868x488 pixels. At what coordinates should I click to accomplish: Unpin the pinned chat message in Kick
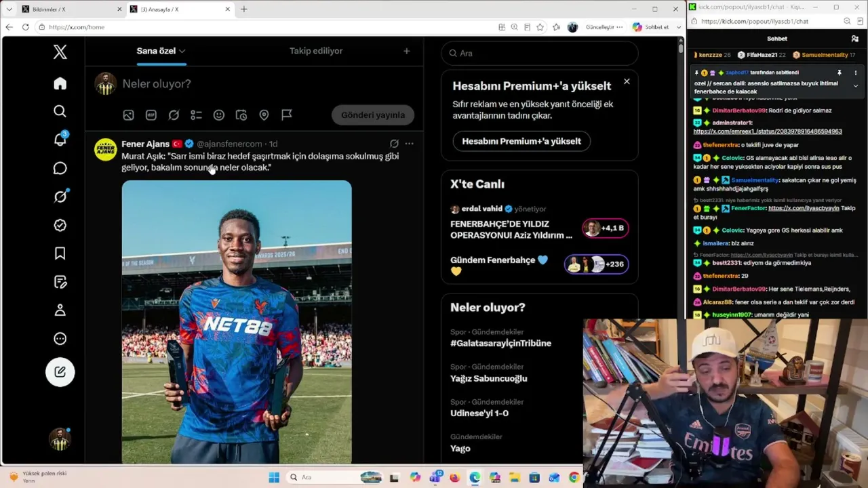point(840,73)
